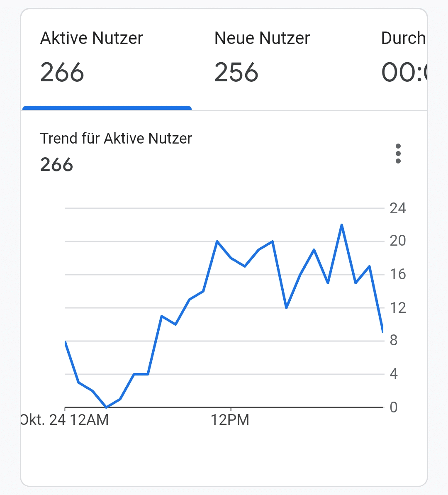Screen dimensions: 448x495
Task: Click the 0 baseline label on the y-axis
Action: click(394, 407)
